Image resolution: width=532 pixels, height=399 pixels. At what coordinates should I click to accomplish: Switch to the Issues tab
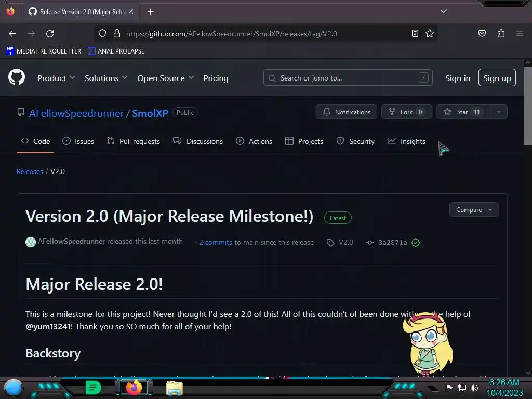(78, 141)
